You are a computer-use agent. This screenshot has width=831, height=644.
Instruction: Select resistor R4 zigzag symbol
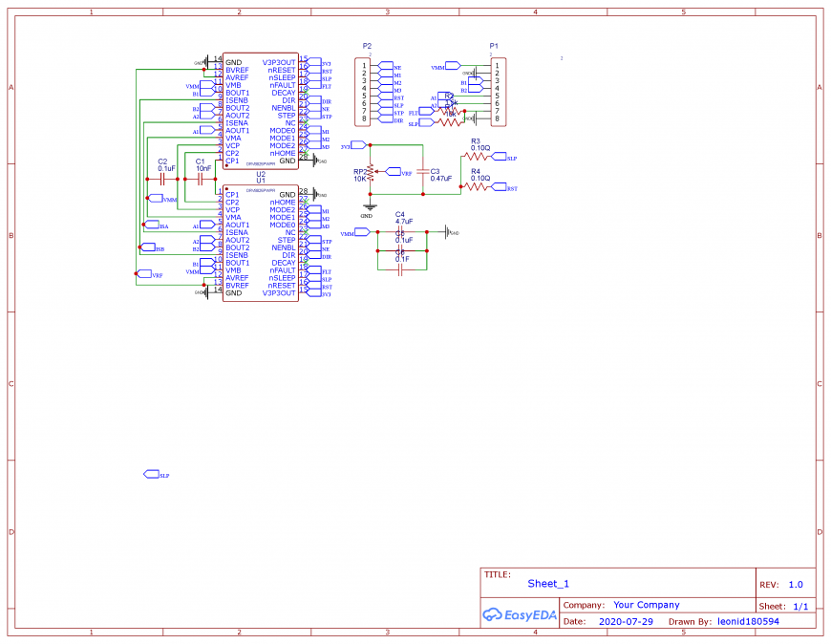476,186
